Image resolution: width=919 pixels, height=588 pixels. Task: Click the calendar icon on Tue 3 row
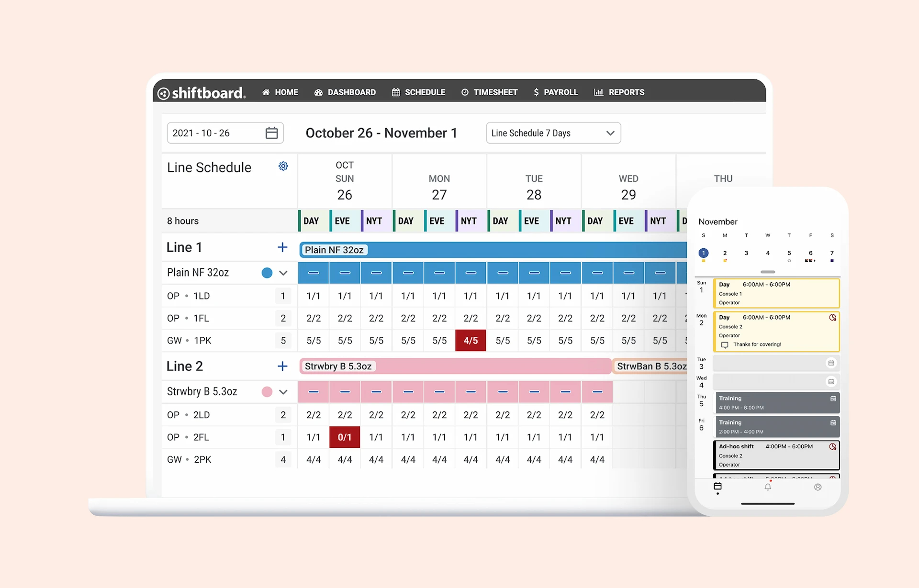coord(831,363)
